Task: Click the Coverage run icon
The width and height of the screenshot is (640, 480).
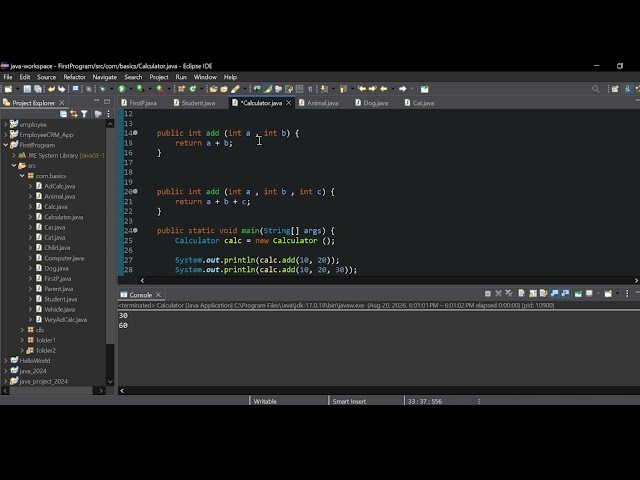Action: [x=140, y=89]
